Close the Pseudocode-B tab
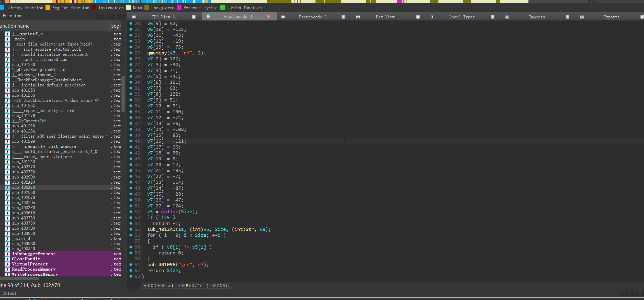 coord(269,16)
